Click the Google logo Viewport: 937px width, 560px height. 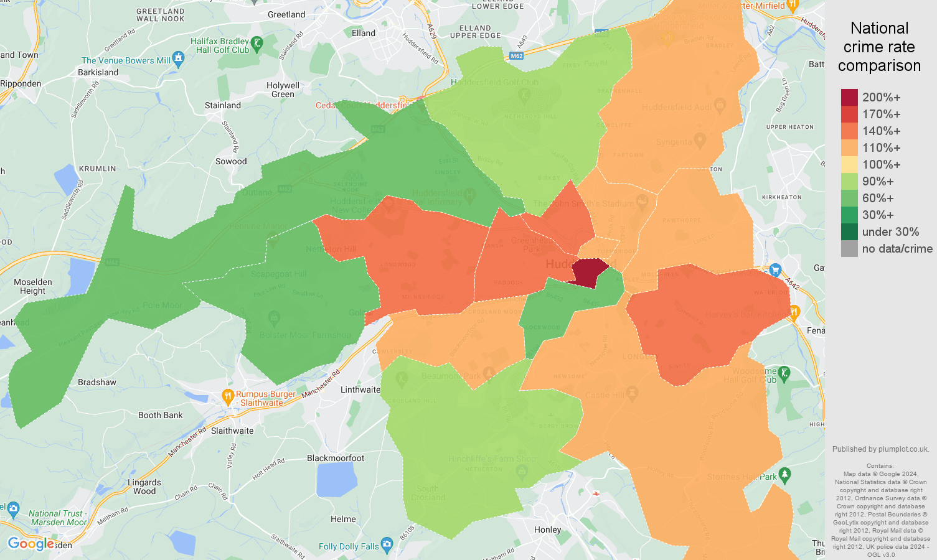click(x=31, y=544)
